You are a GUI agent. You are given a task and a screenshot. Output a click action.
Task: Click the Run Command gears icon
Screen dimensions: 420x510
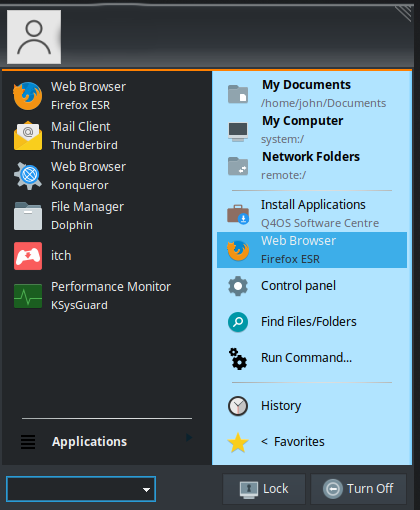[238, 359]
